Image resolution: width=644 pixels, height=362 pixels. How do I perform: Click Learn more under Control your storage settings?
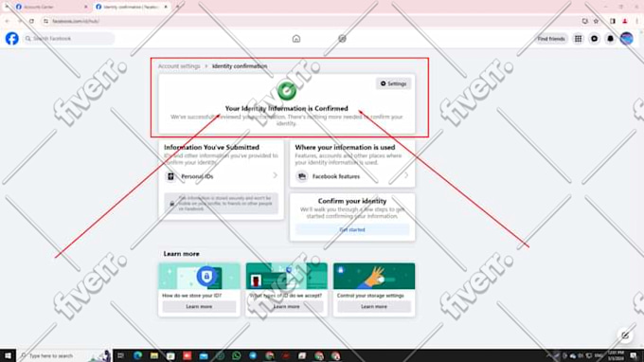point(374,306)
